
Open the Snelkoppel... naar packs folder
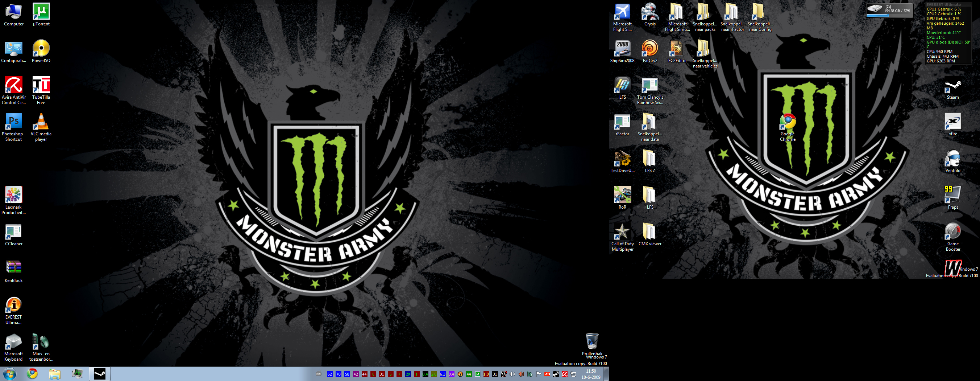pyautogui.click(x=705, y=17)
